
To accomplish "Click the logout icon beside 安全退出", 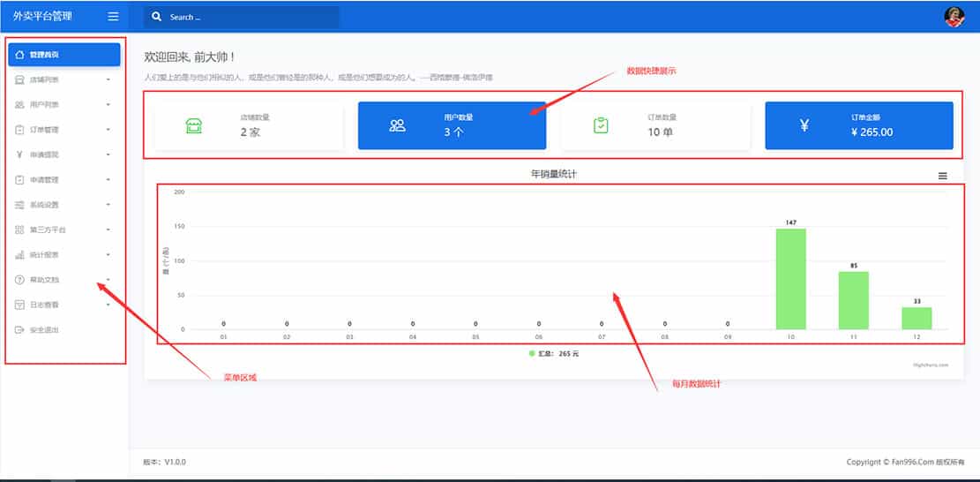I will [x=20, y=330].
